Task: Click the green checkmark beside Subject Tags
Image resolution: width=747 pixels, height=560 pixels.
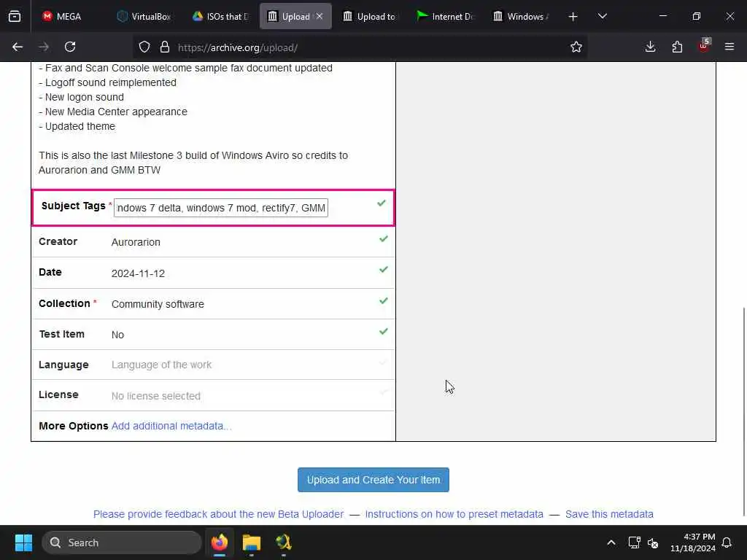Action: pos(381,203)
